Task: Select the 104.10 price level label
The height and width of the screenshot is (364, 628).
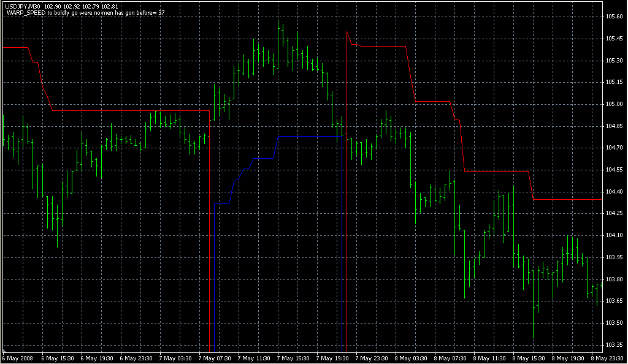Action: 615,235
